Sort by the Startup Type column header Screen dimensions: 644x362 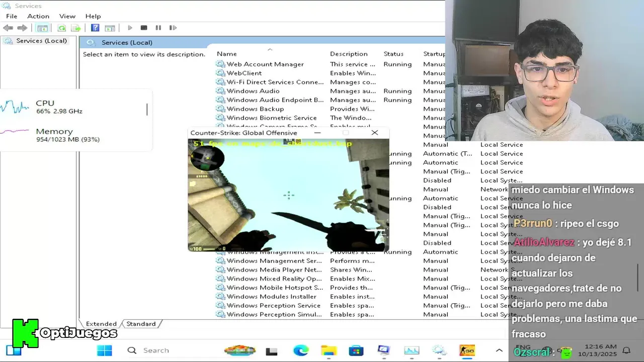[433, 54]
